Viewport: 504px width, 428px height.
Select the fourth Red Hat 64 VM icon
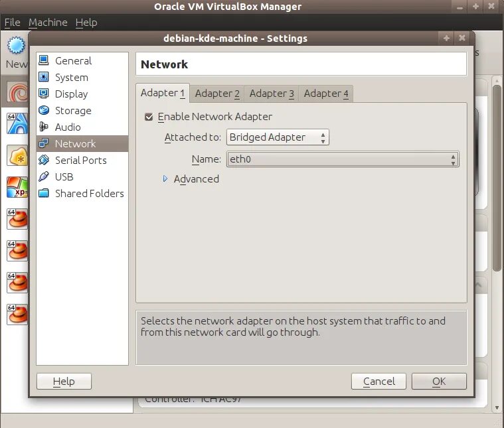(17, 315)
